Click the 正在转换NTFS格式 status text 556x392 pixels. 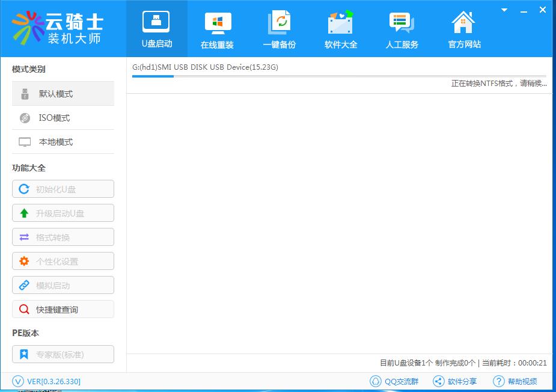(499, 84)
